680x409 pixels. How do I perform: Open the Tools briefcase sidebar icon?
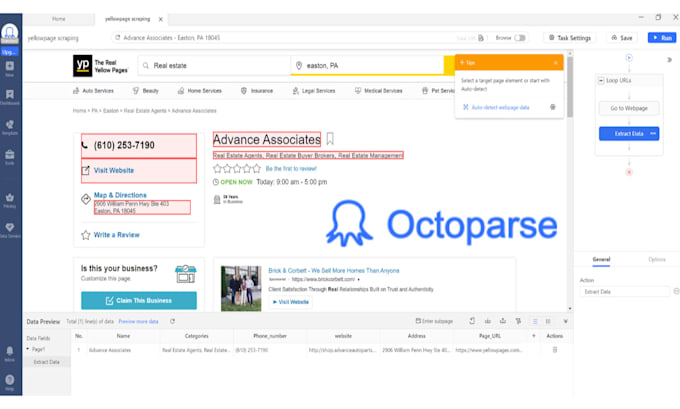coord(10,157)
